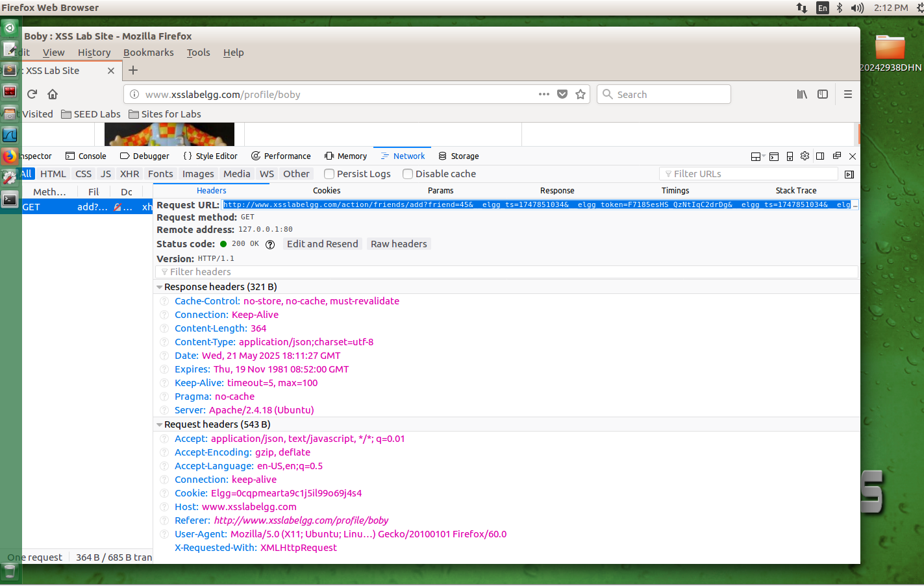Open the History menu
The image size is (924, 586).
[94, 53]
